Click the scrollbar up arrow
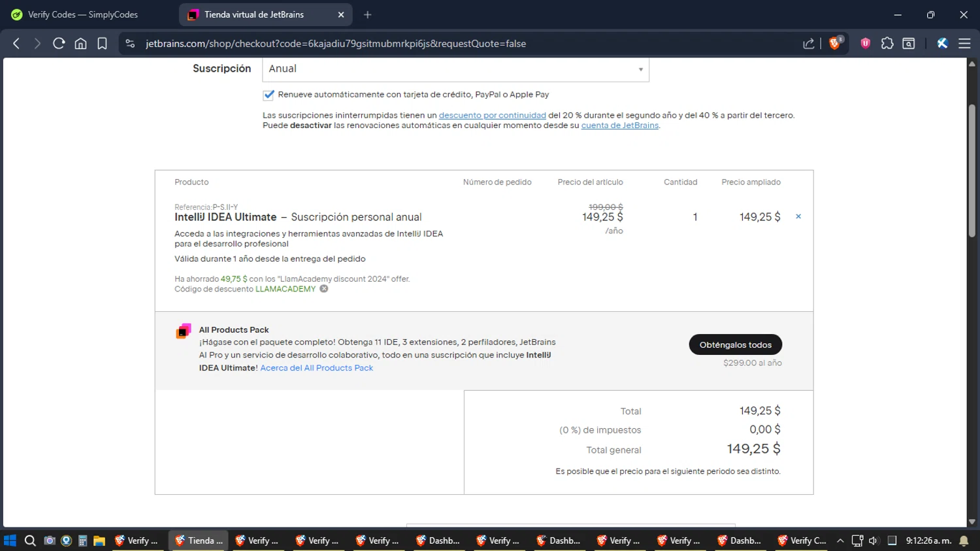This screenshot has height=551, width=980. 972,63
